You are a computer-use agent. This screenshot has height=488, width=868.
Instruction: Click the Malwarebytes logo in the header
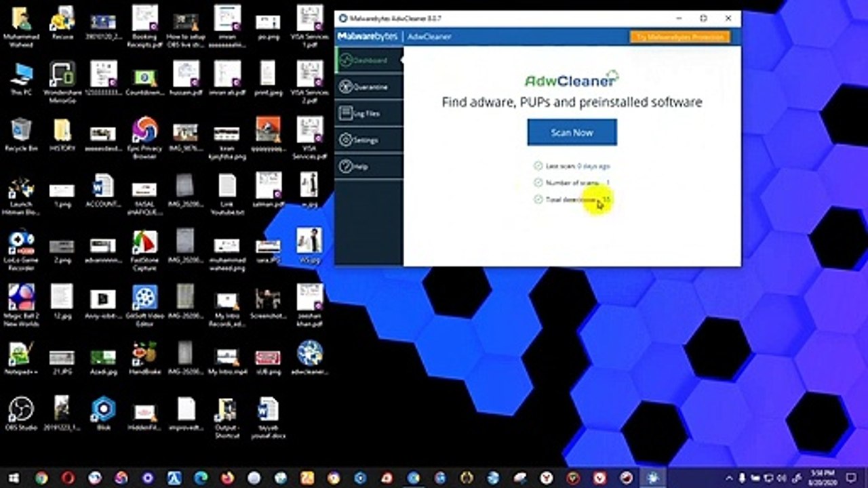click(367, 37)
